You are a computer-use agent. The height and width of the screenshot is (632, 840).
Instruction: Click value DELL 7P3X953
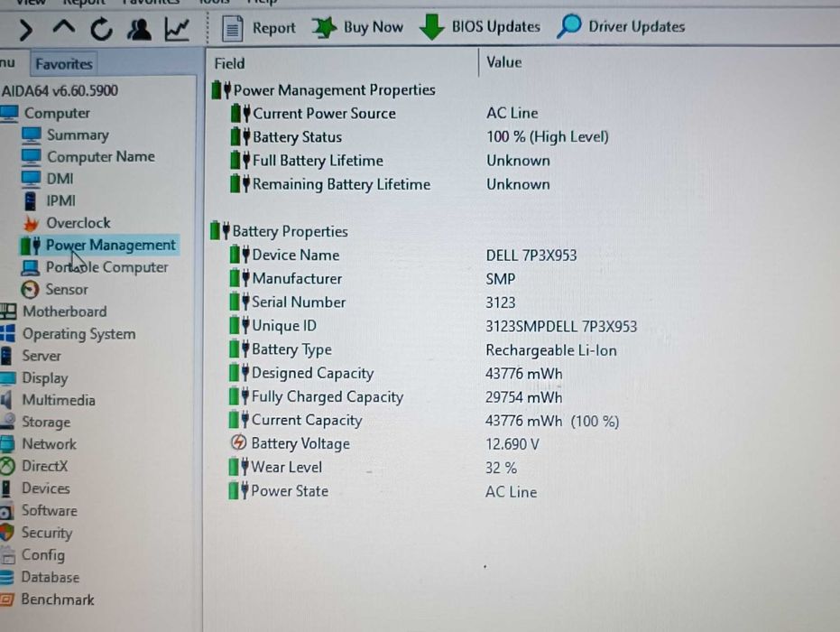(x=531, y=256)
